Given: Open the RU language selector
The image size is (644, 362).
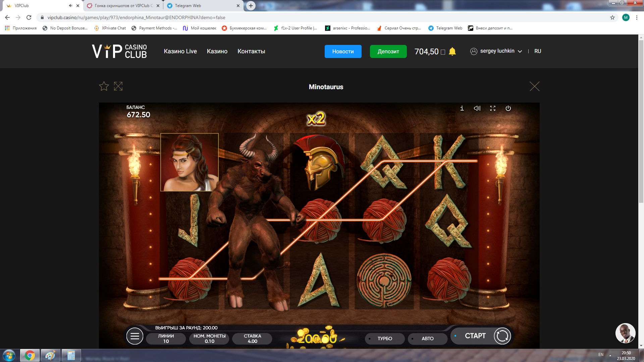Looking at the screenshot, I should tap(537, 51).
